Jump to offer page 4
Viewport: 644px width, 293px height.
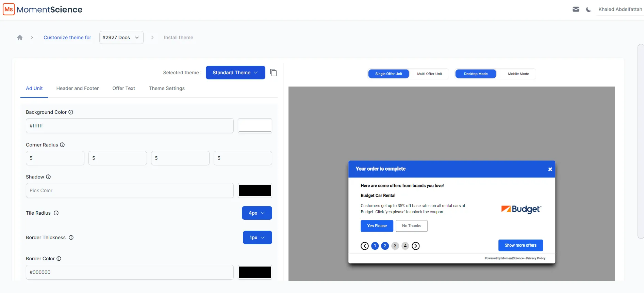(x=405, y=246)
